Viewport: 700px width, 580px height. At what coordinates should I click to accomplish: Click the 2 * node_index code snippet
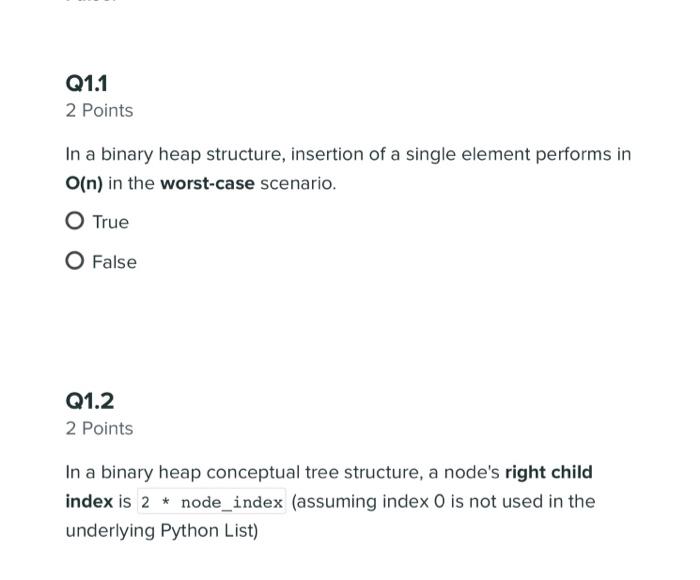tap(212, 501)
